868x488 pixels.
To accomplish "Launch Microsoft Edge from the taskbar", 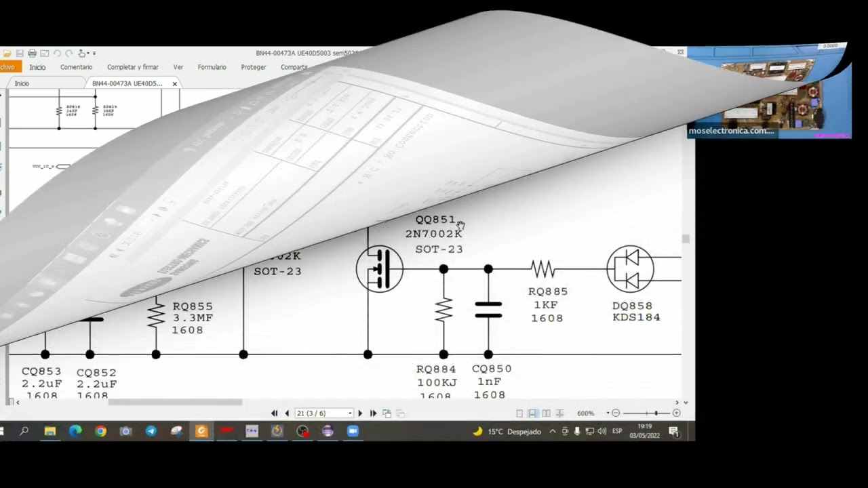I will pos(75,431).
